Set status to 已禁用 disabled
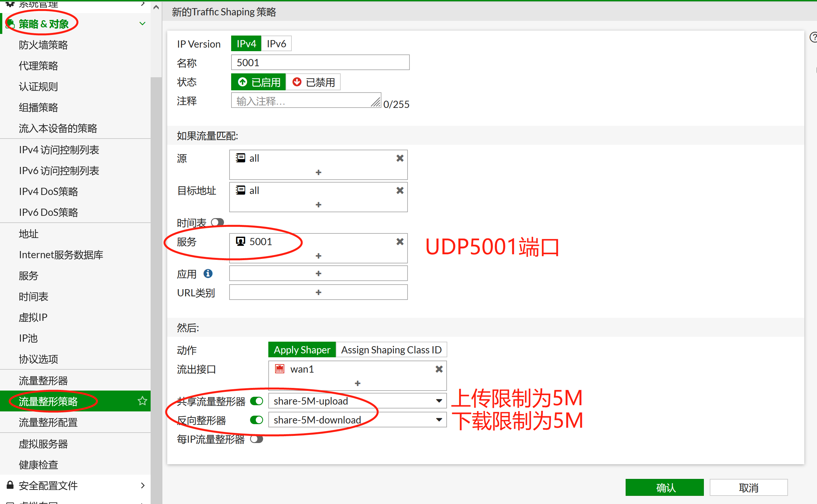817x504 pixels. click(313, 82)
